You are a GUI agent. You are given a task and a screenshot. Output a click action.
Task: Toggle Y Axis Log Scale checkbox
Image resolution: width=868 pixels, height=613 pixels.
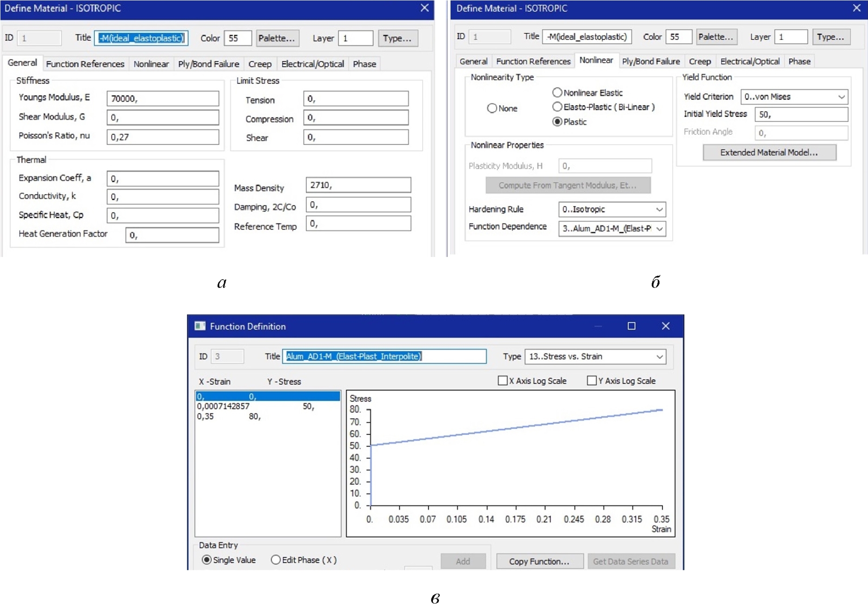(x=591, y=381)
